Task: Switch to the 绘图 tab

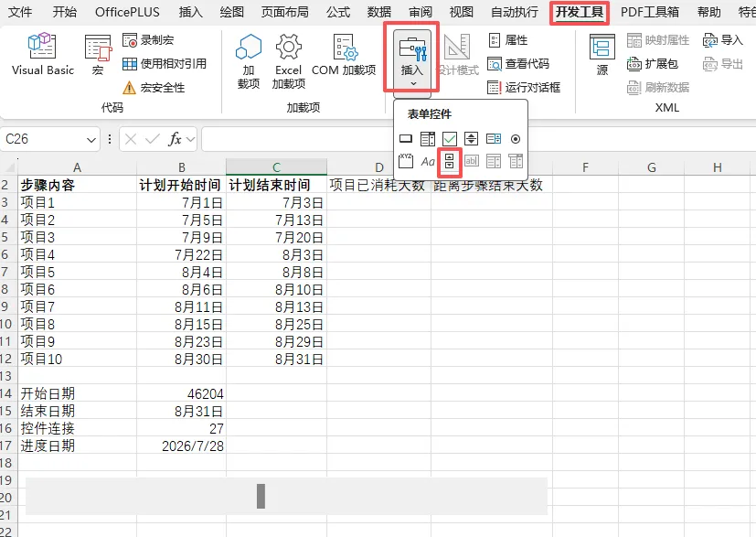Action: (231, 12)
